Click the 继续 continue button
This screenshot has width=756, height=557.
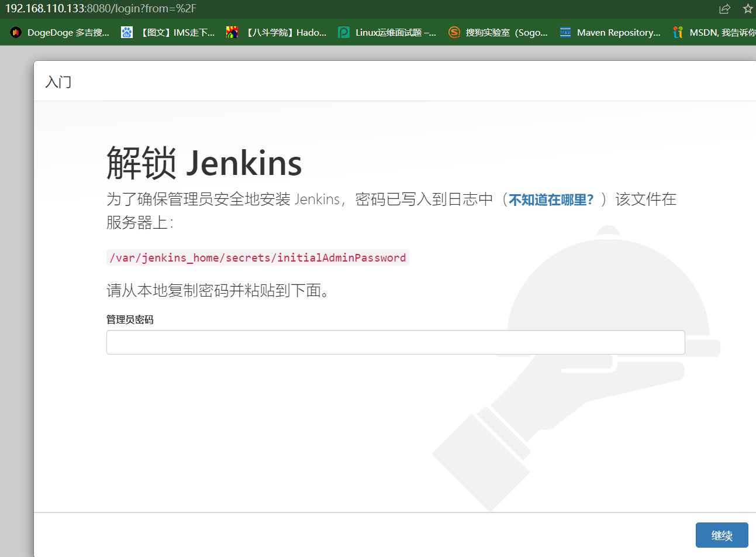coord(722,535)
